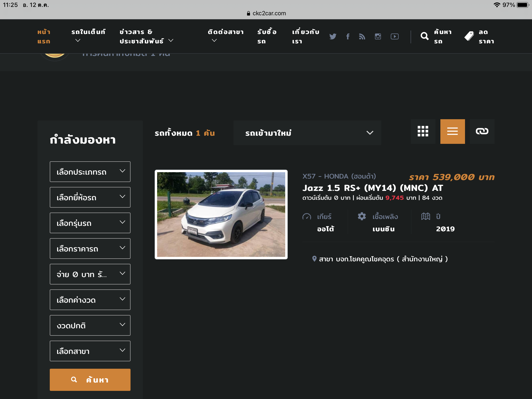The width and height of the screenshot is (532, 399).
Task: Click the YouTube play icon
Action: click(395, 36)
